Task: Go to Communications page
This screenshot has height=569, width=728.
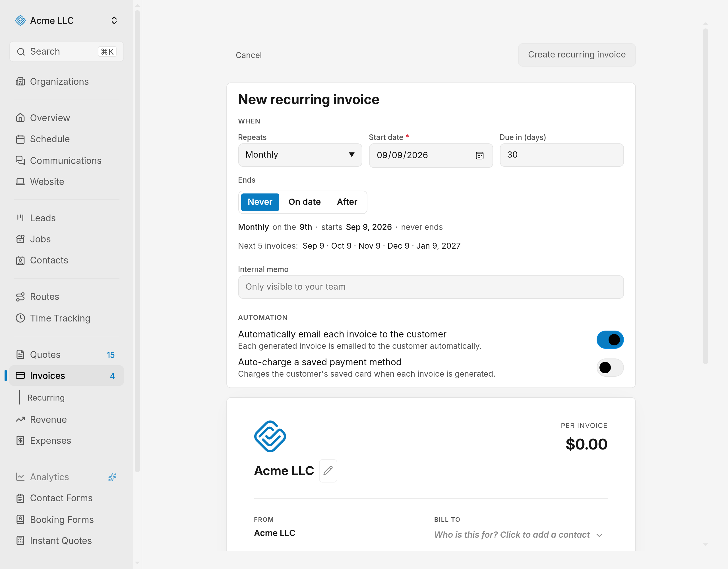Action: pyautogui.click(x=66, y=160)
